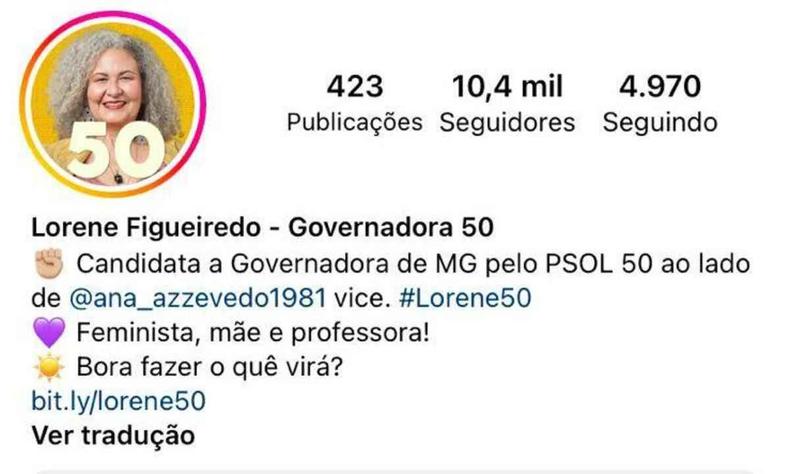Image resolution: width=790 pixels, height=474 pixels.
Task: Click the Feminista, mãe e professora text
Action: click(x=253, y=332)
